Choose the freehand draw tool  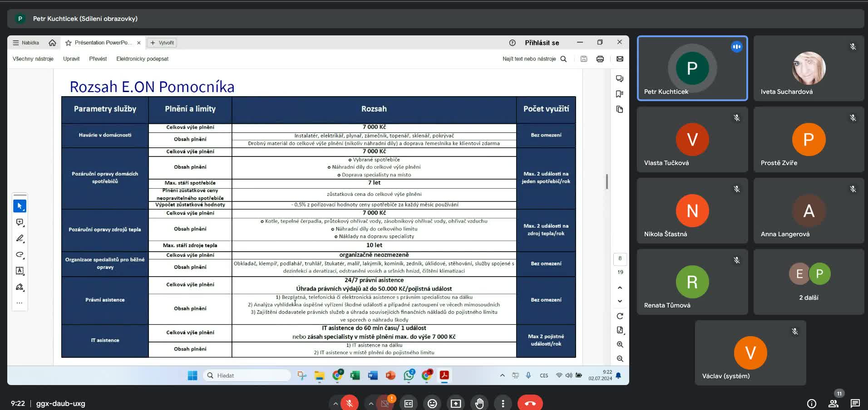click(x=20, y=254)
